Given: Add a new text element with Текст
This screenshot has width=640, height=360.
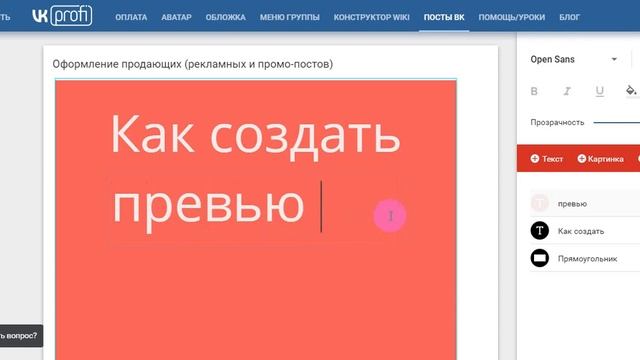Looking at the screenshot, I should (x=547, y=159).
